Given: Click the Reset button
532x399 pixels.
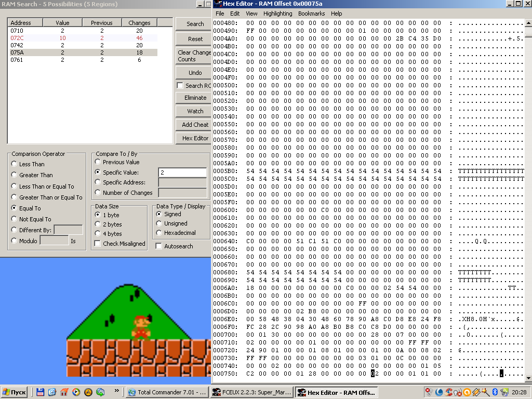Looking at the screenshot, I should point(194,39).
